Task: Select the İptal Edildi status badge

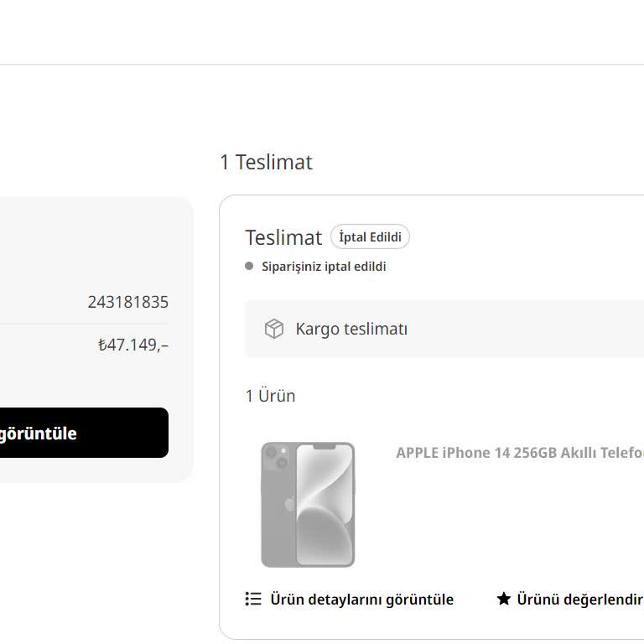Action: 370,237
